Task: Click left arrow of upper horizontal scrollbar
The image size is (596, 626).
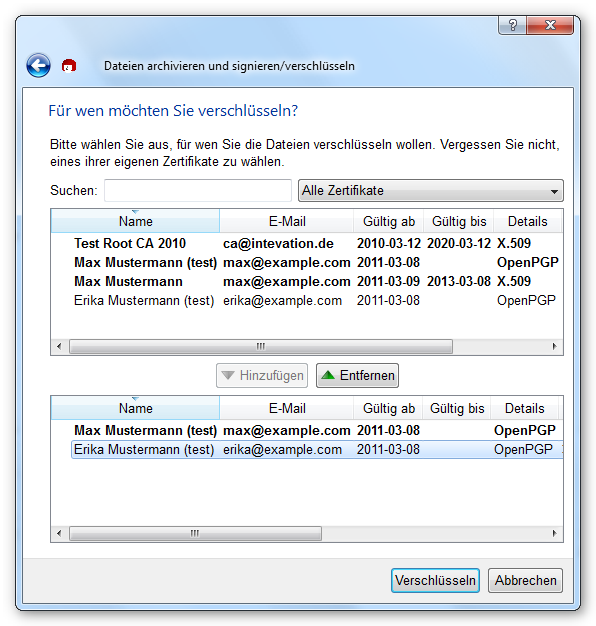Action: 59,346
